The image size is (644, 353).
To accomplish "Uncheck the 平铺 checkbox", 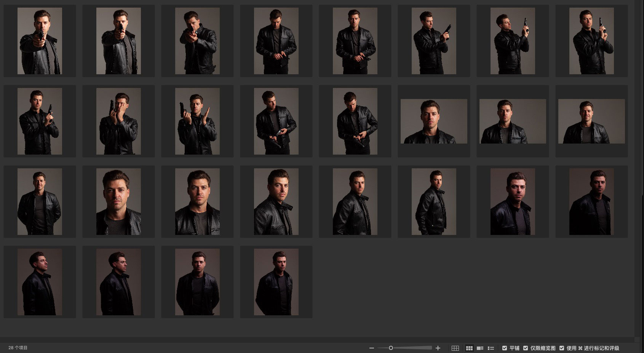I will pos(505,348).
